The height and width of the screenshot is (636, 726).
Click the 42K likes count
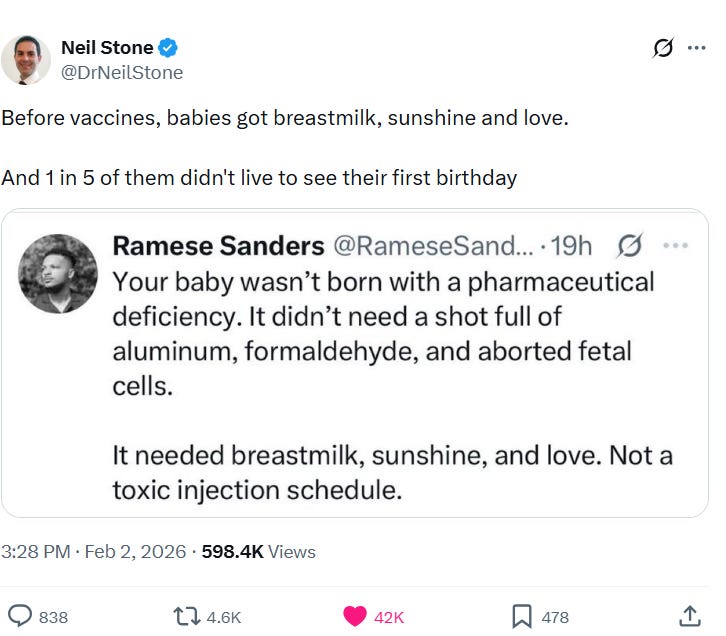coord(388,617)
